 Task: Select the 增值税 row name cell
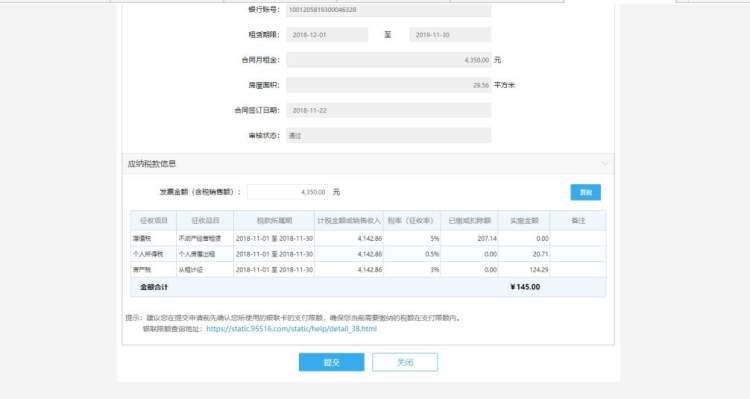(x=154, y=238)
